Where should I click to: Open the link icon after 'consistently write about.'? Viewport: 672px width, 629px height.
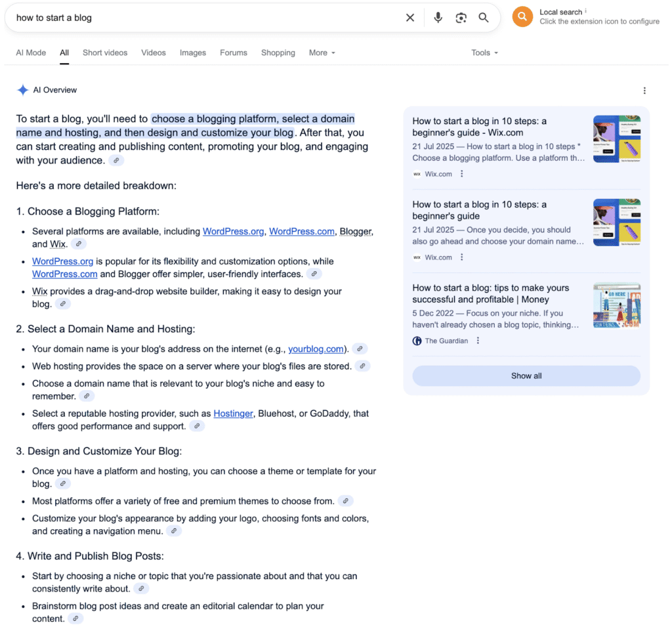point(141,589)
